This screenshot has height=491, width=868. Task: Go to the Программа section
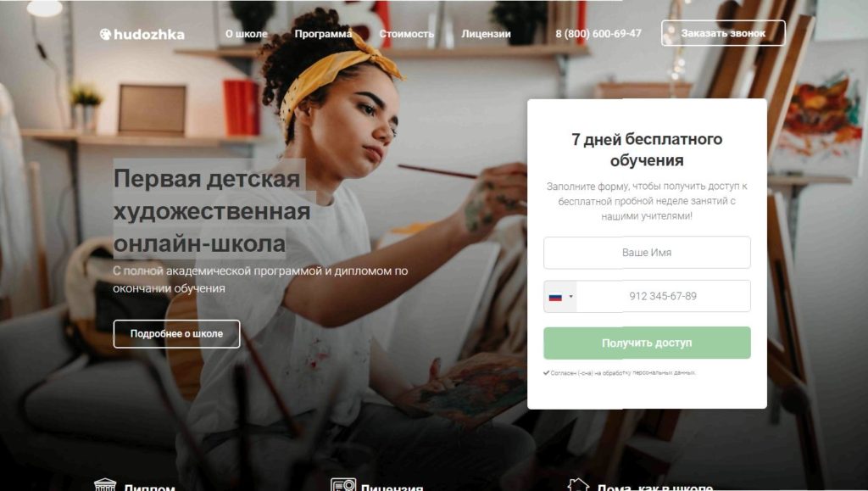[x=323, y=34]
